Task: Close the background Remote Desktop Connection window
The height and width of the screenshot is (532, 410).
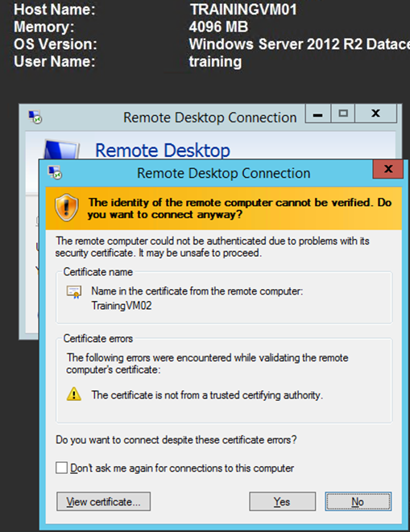Action: 375,113
